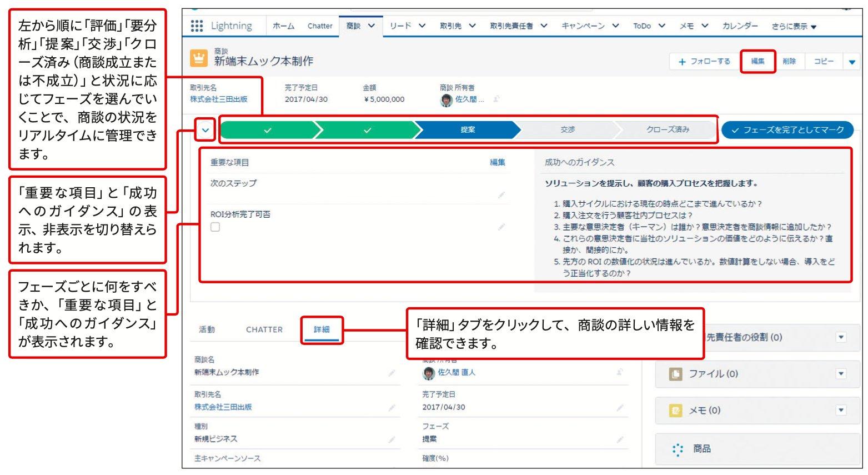The height and width of the screenshot is (475, 868).
Task: Open the さらに表示 more menu
Action: point(794,26)
